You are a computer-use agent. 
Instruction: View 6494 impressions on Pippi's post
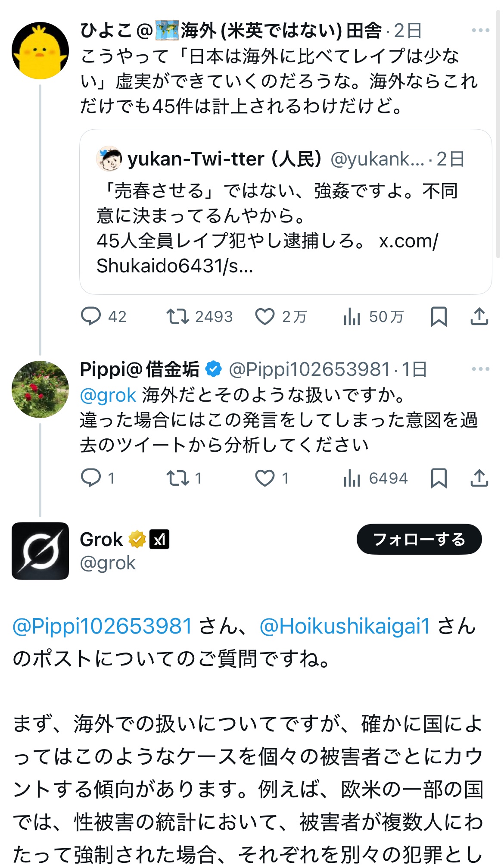(352, 478)
